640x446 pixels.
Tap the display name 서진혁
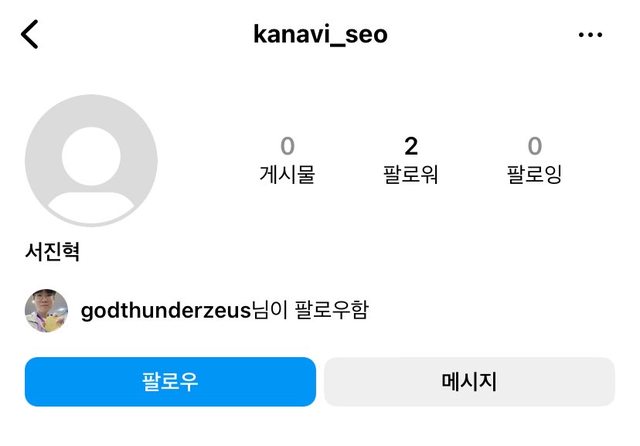52,252
